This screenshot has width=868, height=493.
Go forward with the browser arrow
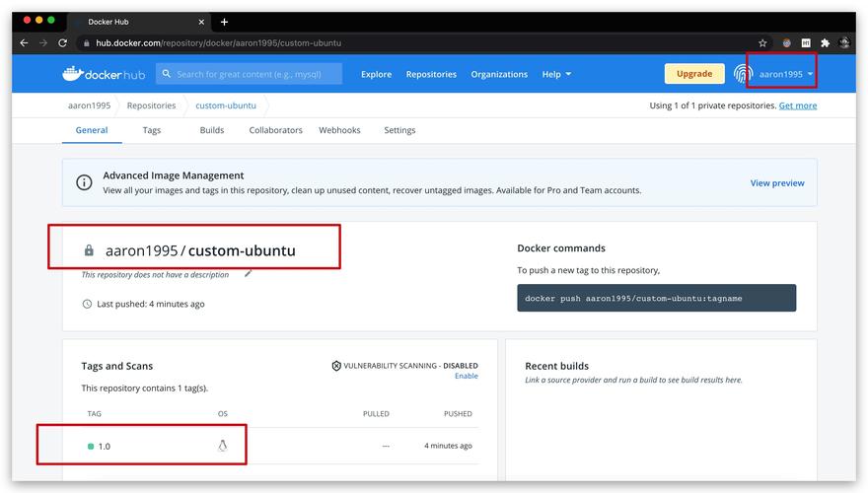(x=43, y=42)
